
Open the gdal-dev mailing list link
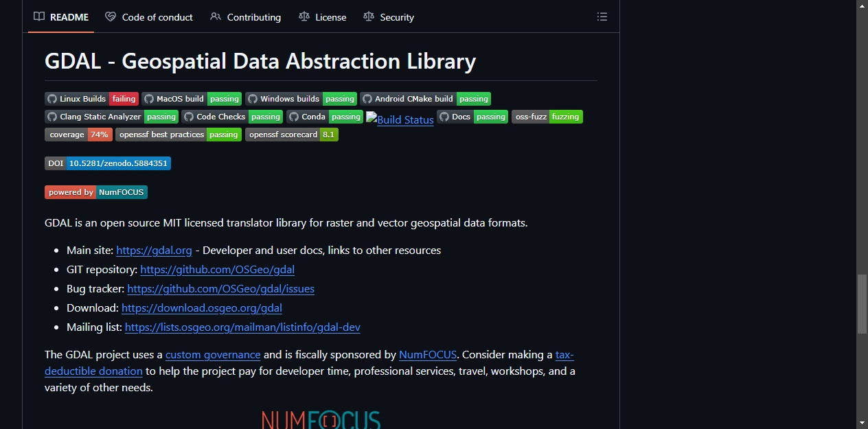(242, 327)
